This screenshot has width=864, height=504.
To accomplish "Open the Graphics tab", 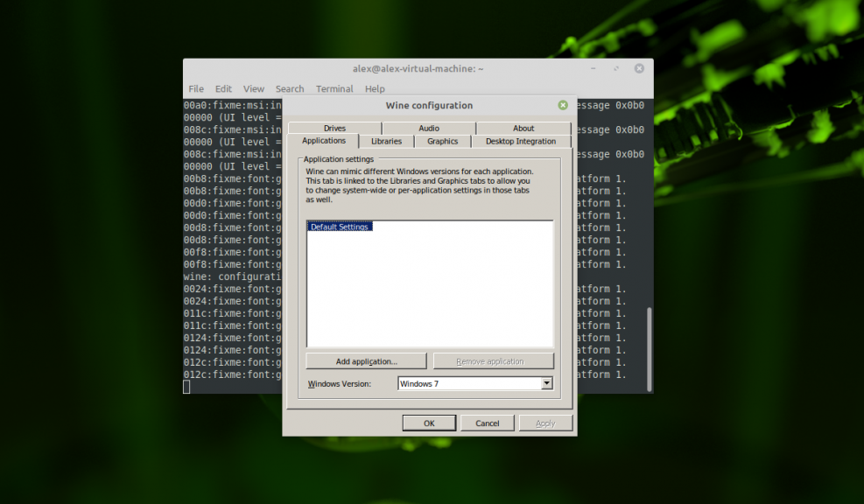I will [442, 141].
